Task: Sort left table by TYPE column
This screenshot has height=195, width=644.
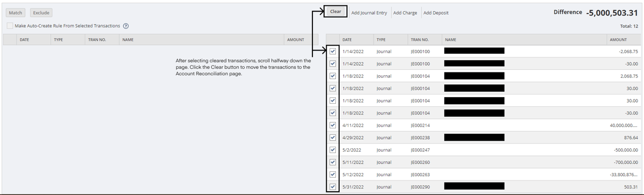Action: 67,40
